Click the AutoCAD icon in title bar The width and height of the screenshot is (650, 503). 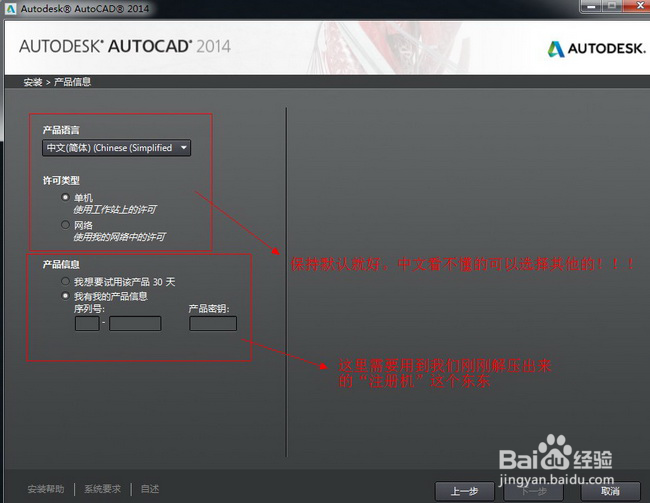[10, 8]
